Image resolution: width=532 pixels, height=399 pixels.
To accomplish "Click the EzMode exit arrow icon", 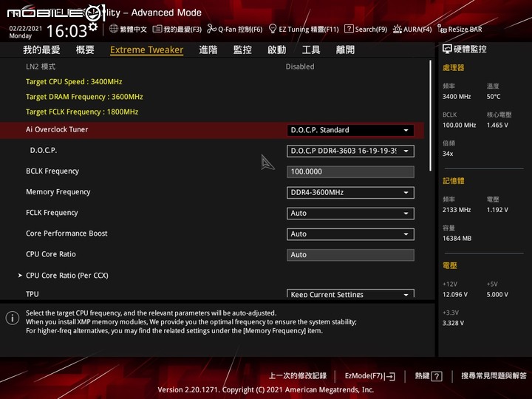I will coord(390,376).
